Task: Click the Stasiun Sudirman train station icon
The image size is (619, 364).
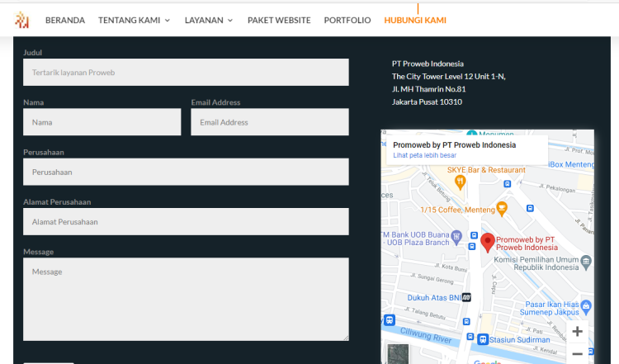Action: pos(483,339)
